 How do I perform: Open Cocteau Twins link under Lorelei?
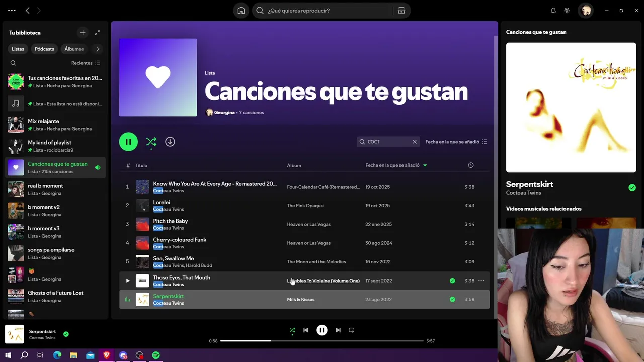[169, 209]
